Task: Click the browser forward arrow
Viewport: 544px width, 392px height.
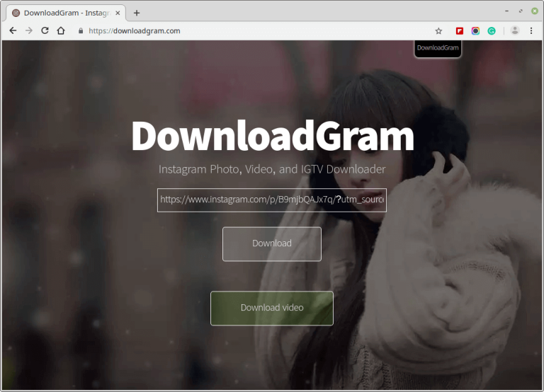Action: (x=29, y=31)
